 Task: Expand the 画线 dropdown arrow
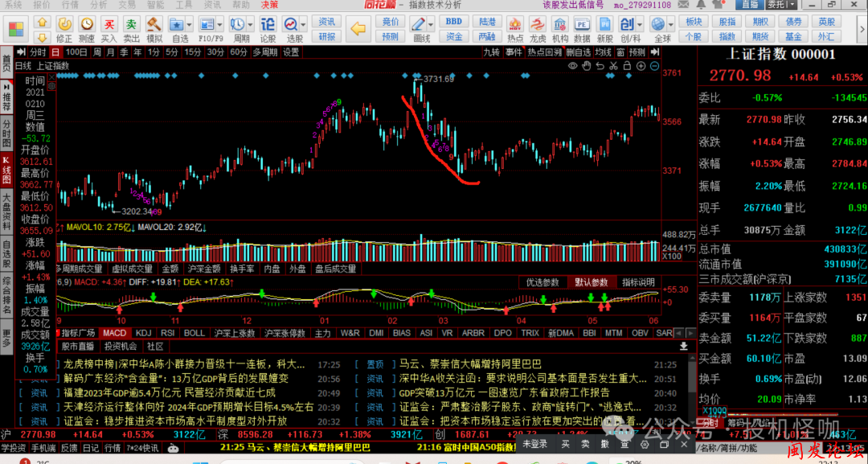click(x=431, y=25)
